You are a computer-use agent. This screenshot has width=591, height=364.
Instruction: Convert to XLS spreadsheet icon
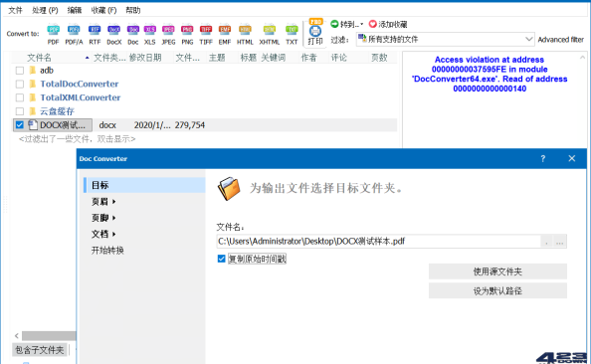[149, 34]
